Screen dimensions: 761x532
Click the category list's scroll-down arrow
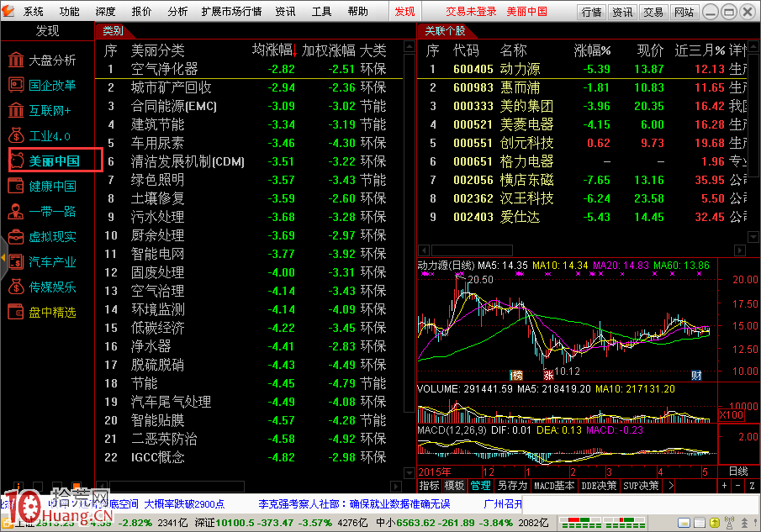[x=410, y=472]
